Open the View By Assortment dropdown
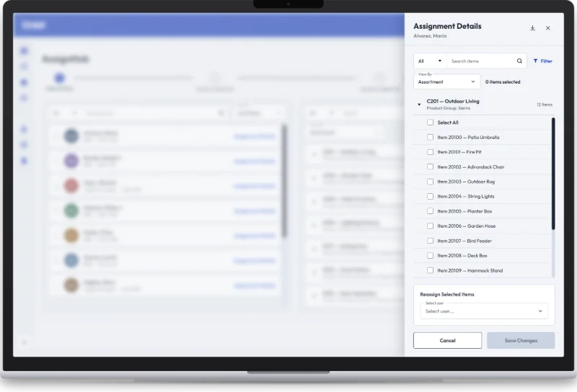Screen dimensions: 577x392 (446, 81)
